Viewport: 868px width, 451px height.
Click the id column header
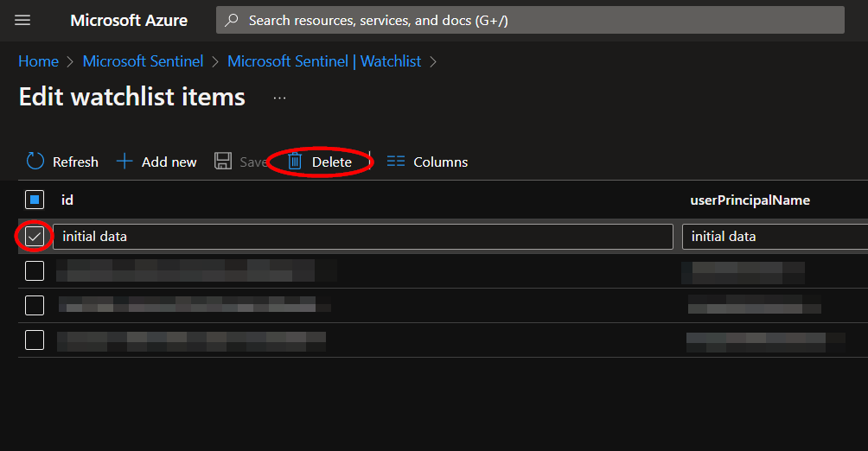click(67, 200)
